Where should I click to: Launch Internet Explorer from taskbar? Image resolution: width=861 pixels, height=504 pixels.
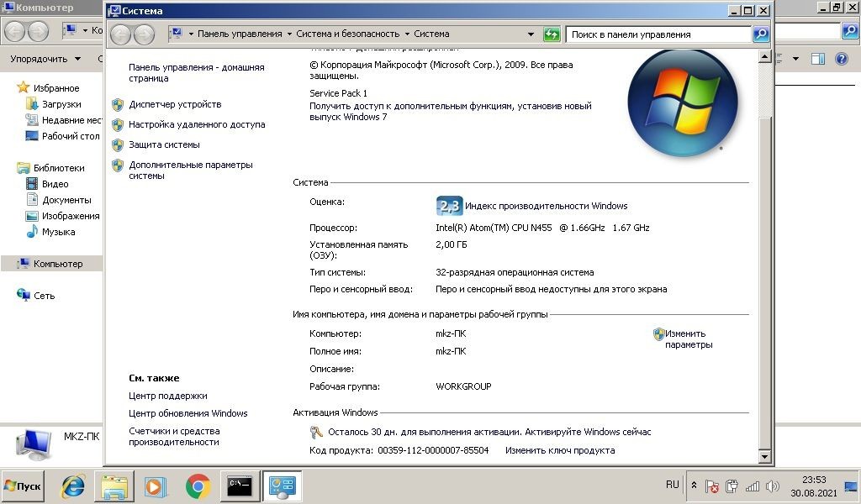73,486
